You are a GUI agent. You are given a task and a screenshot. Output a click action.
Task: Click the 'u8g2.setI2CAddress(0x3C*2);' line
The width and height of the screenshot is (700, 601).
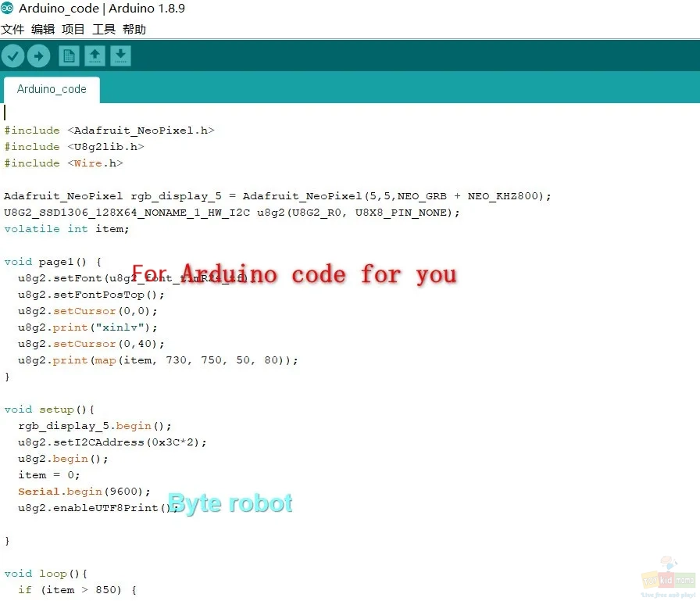tap(112, 442)
